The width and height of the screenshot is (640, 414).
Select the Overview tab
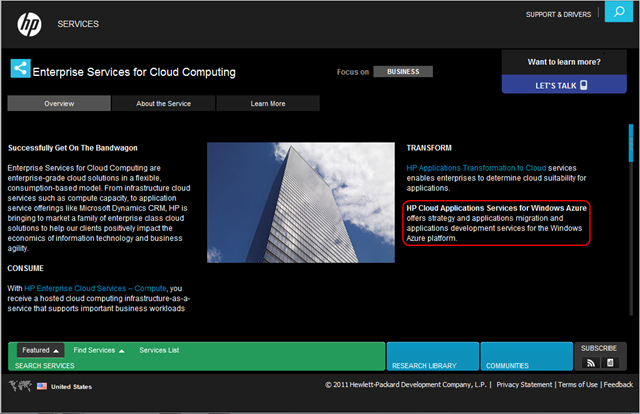coord(59,103)
